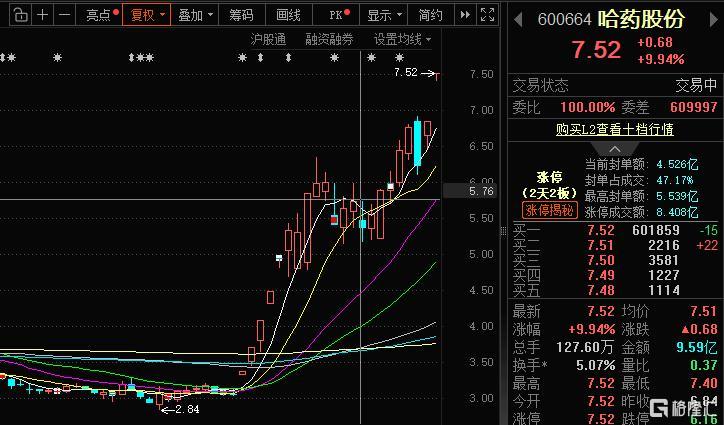Click the 交易状态 交易中 status
Screen dimensions: 724x425
[696, 85]
